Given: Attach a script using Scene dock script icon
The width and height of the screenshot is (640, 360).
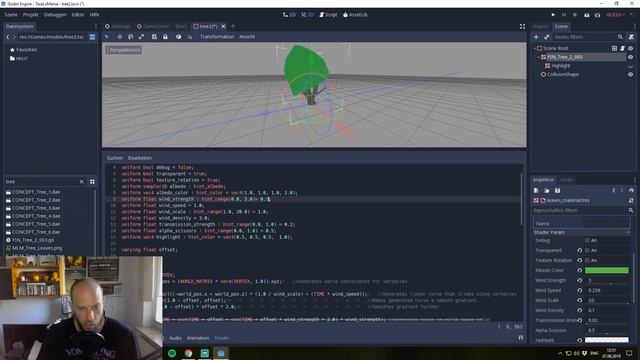Looking at the screenshot, I should 631,37.
